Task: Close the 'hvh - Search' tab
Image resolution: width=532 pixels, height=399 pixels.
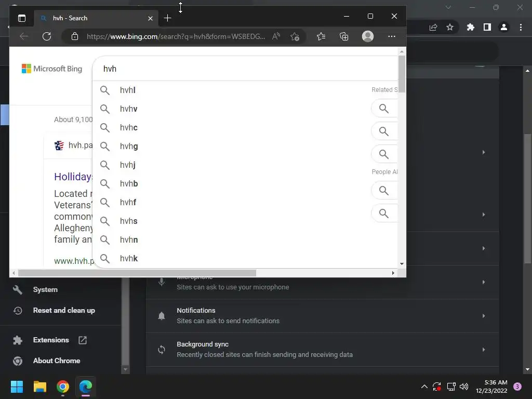Action: [x=150, y=18]
